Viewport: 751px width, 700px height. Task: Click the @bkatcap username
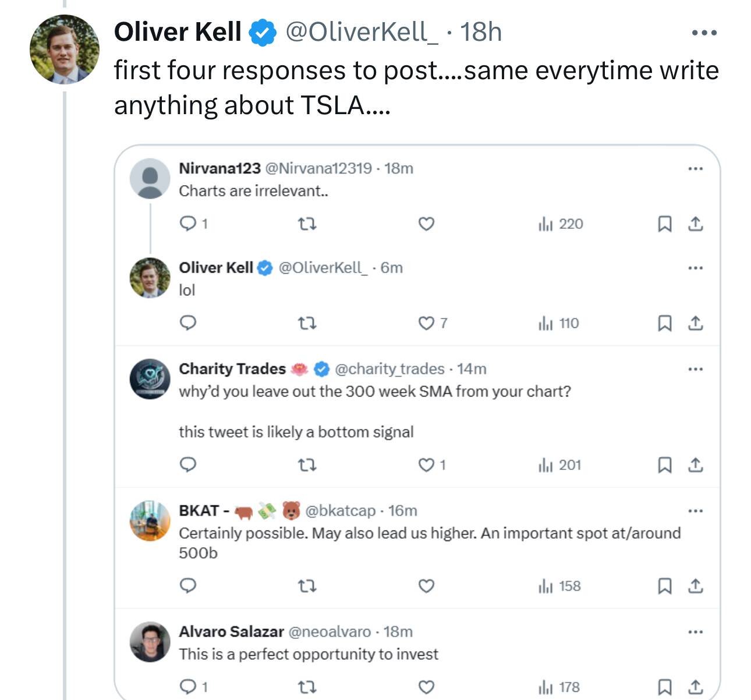340,511
